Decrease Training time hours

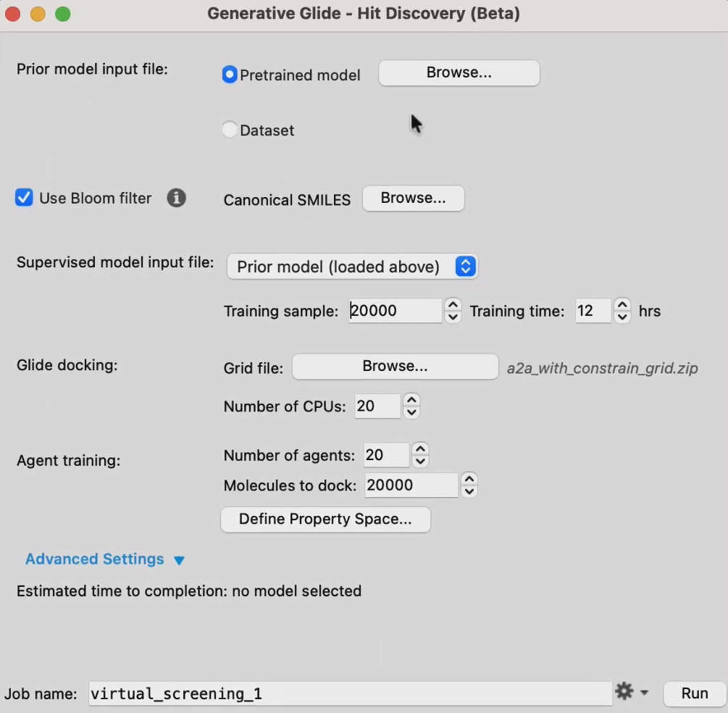coord(622,317)
